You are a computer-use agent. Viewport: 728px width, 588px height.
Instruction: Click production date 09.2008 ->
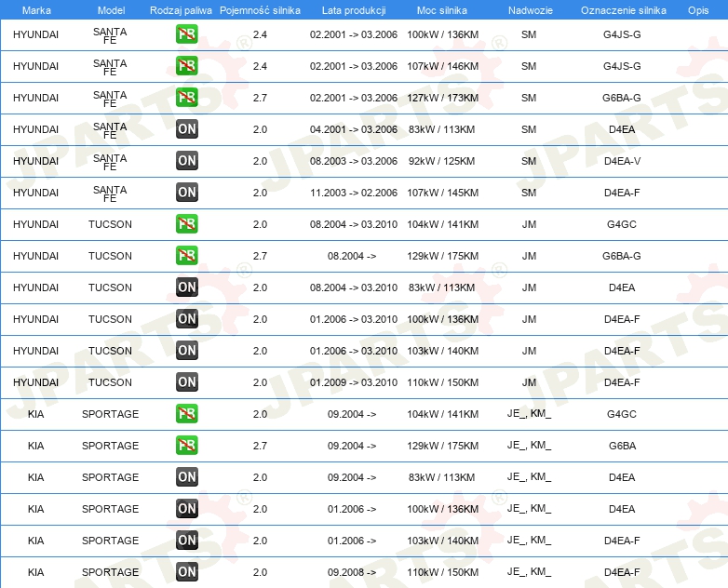pos(352,572)
